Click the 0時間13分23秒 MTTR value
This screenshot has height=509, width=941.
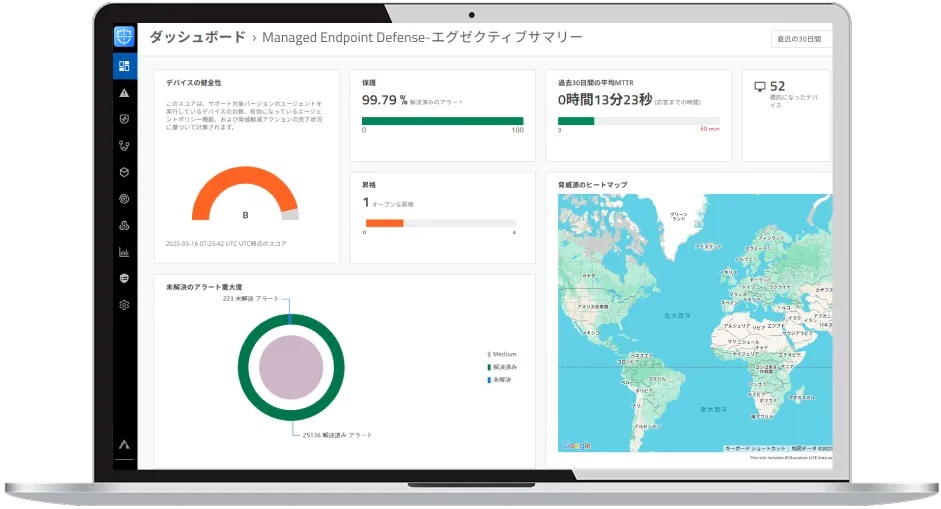point(605,100)
